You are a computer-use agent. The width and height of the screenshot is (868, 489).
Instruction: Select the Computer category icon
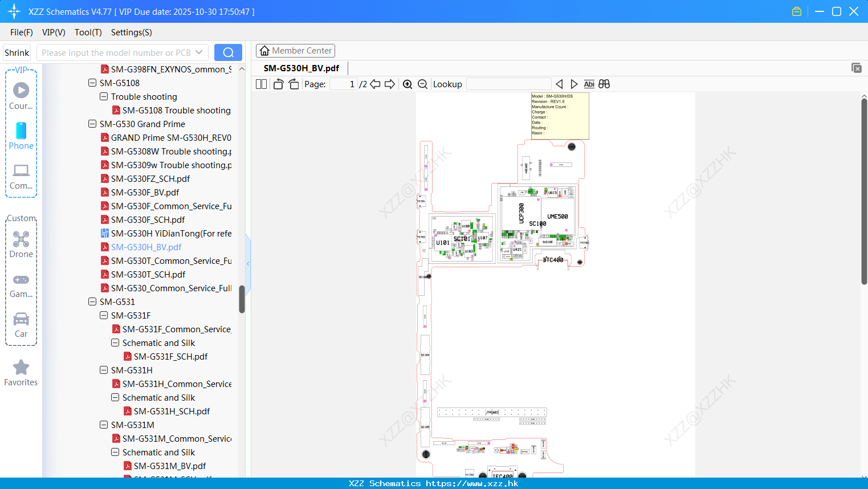(x=21, y=176)
